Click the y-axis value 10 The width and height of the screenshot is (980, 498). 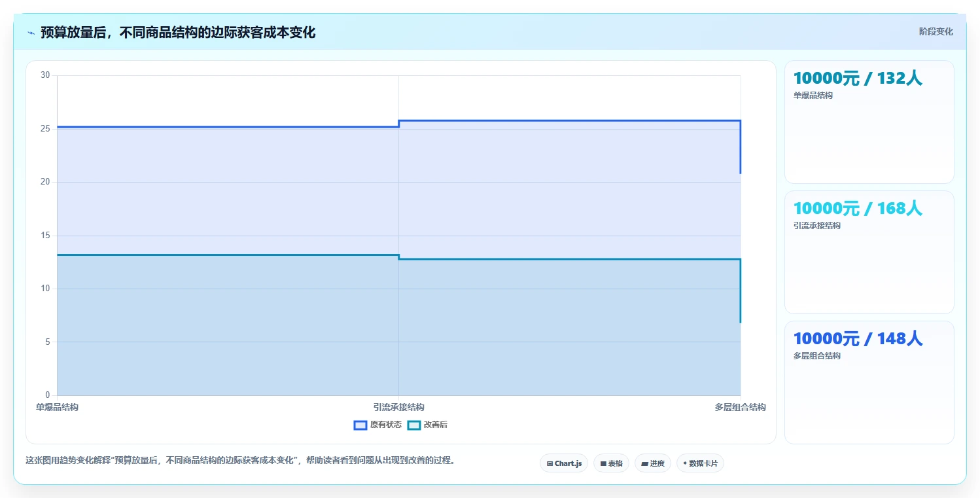pyautogui.click(x=45, y=289)
